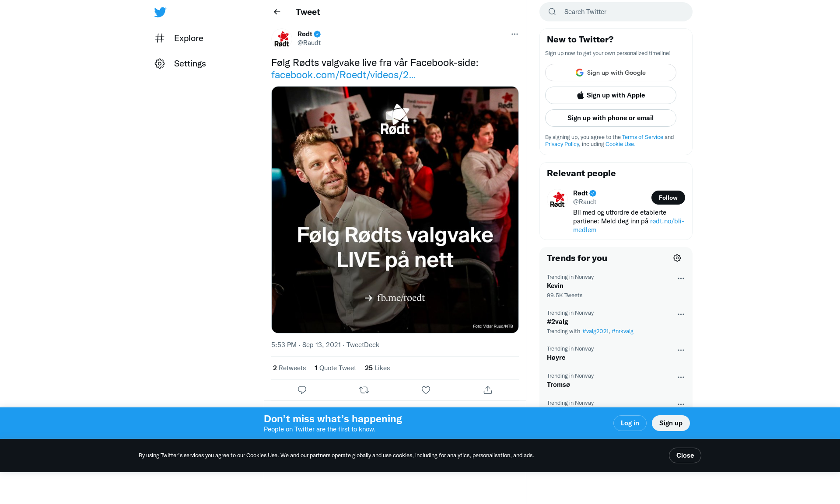Open the Privacy Policy link
Viewport: 840px width, 504px height.
tap(562, 144)
